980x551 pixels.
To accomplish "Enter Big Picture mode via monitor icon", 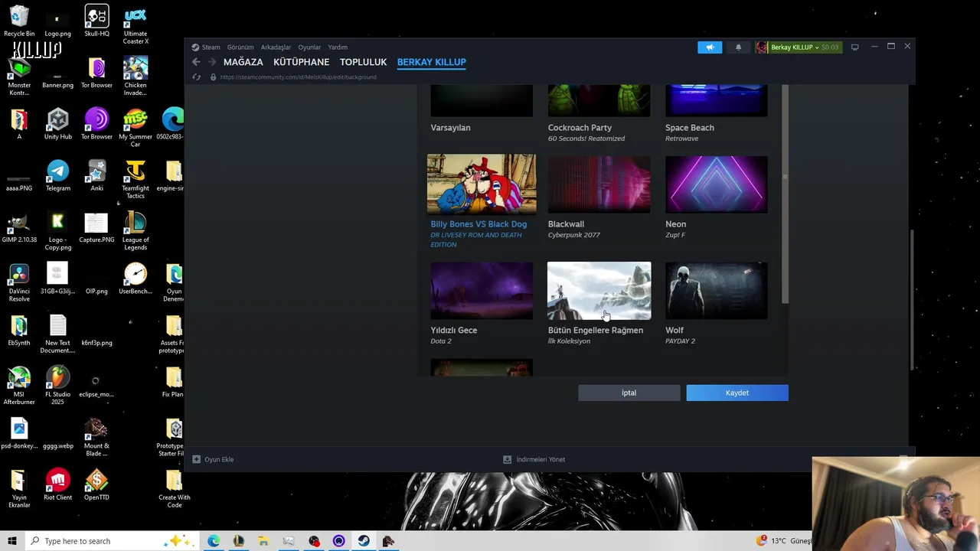I will tap(854, 47).
